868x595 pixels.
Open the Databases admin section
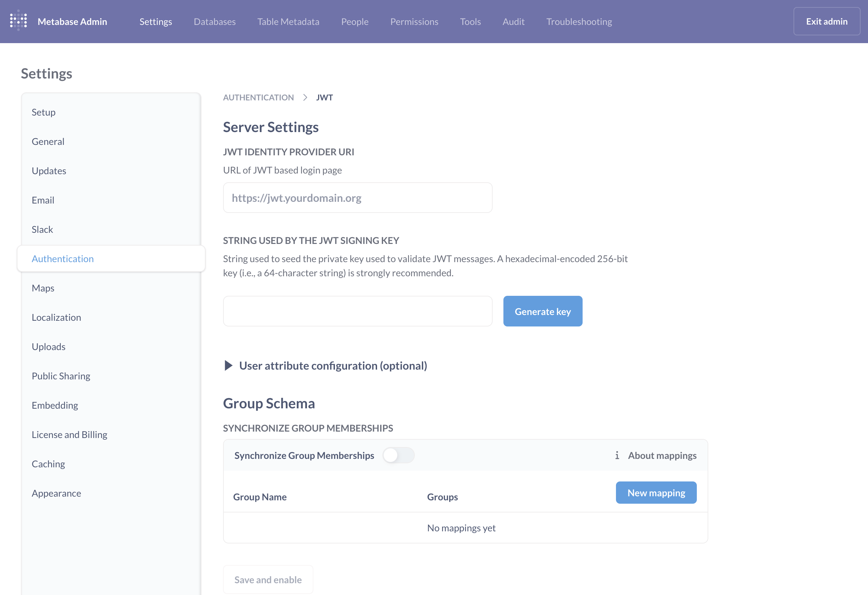(x=215, y=22)
